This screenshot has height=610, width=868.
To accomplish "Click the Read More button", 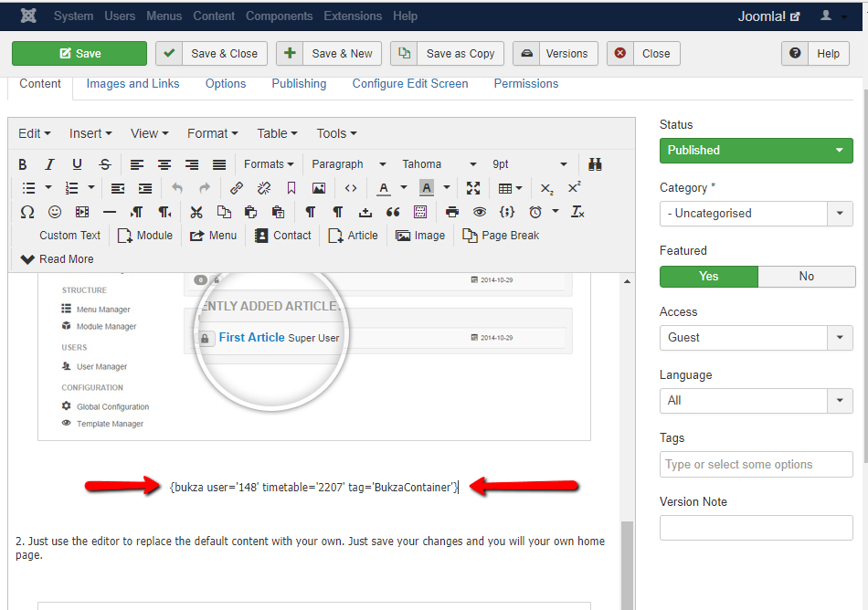I will point(57,259).
